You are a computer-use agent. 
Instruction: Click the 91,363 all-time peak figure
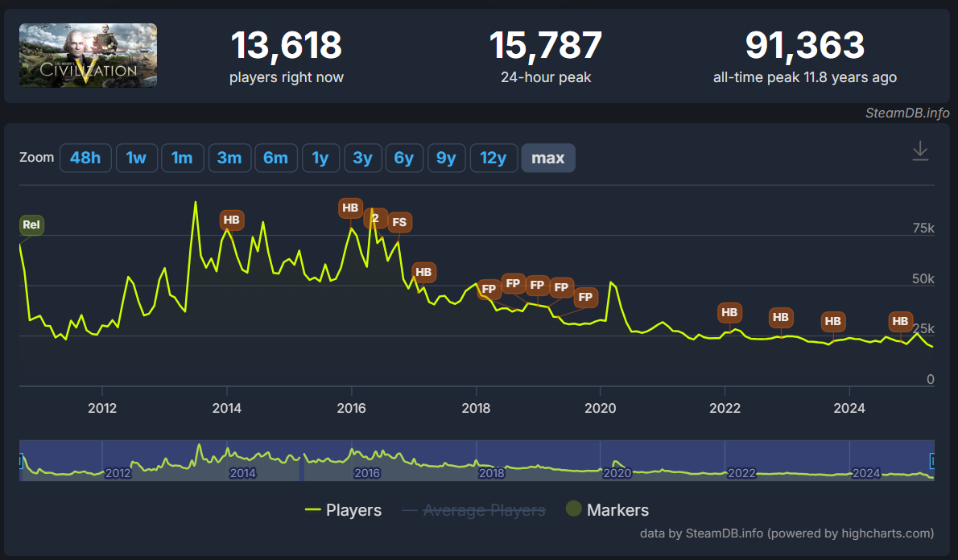805,45
